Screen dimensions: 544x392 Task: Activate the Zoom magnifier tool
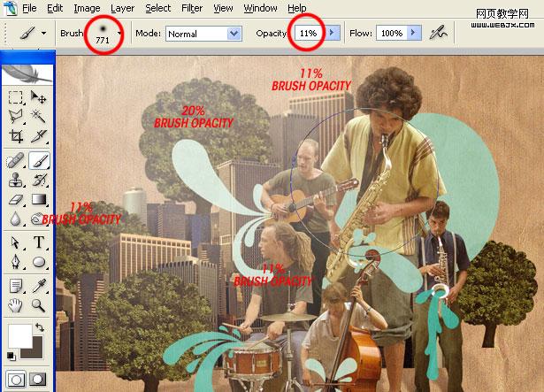click(x=39, y=305)
